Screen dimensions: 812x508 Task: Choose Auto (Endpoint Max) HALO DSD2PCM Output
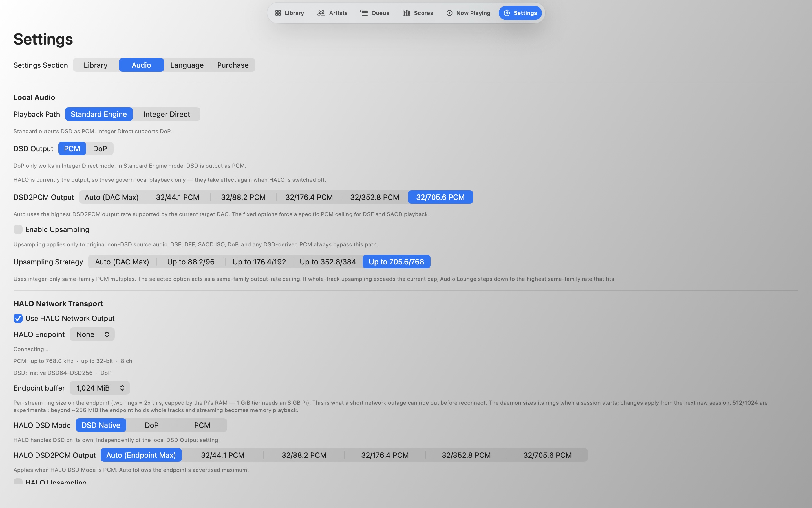click(141, 455)
